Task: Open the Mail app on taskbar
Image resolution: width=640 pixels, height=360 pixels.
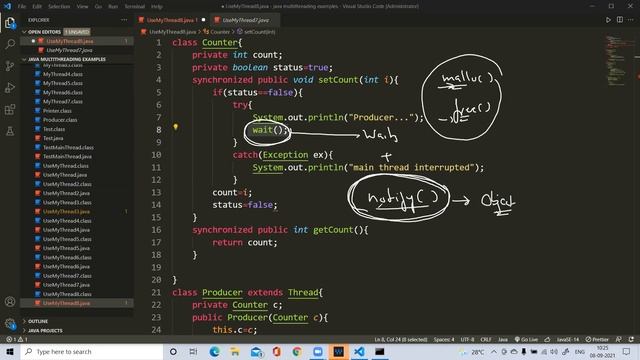Action: coord(256,351)
